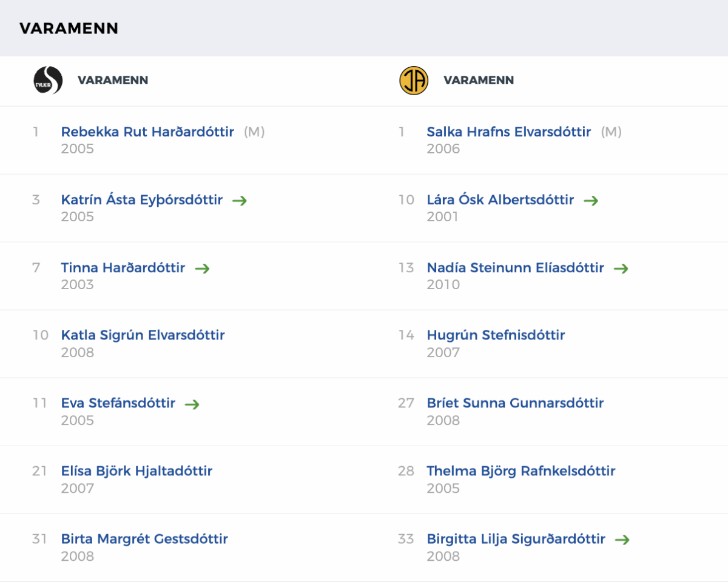Open Bríet Sunna Gunnarsdóttir profile
Screen dimensions: 728x582
pos(515,403)
